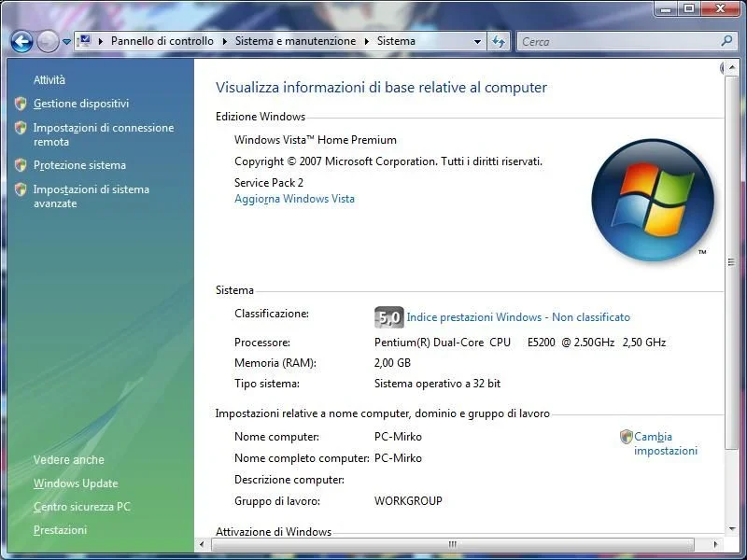Open Gestione dispositivi

81,104
